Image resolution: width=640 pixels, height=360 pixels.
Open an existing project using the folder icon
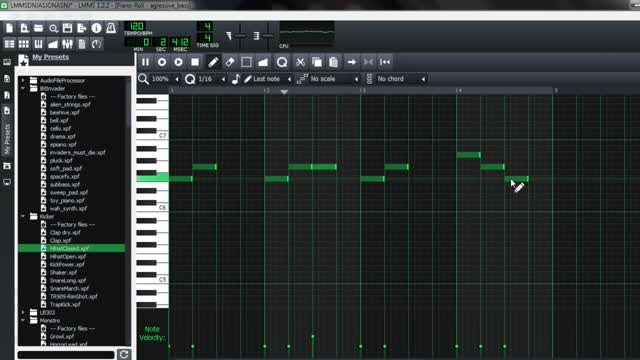pyautogui.click(x=38, y=28)
